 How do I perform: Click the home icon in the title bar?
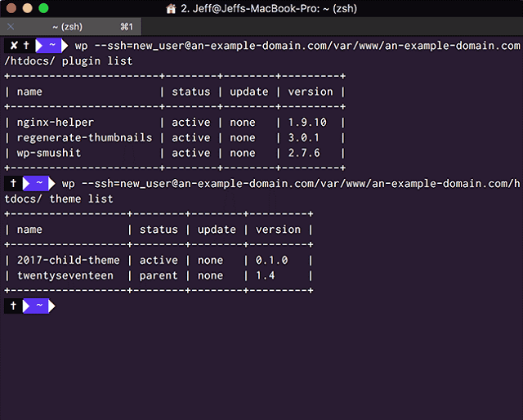(x=171, y=8)
